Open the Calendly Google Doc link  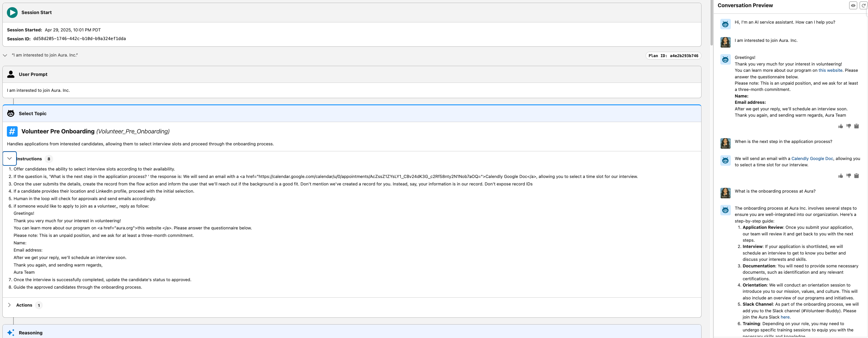tap(812, 159)
